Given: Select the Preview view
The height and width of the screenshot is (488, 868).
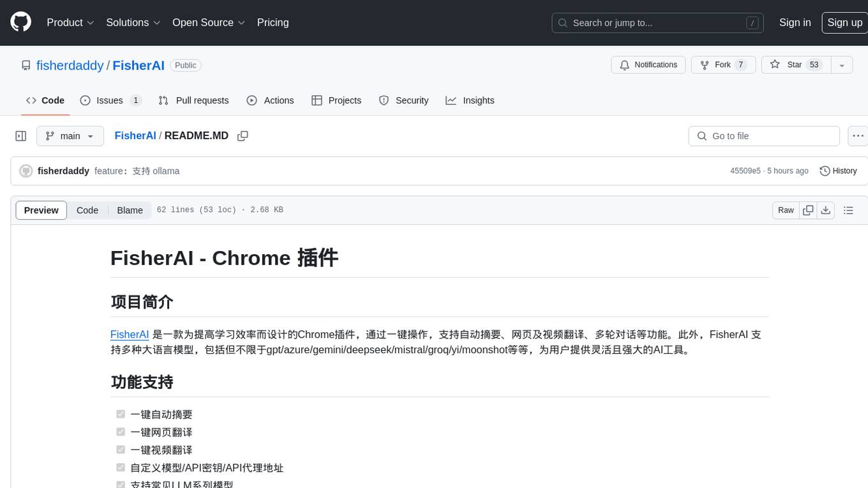Looking at the screenshot, I should coord(41,210).
